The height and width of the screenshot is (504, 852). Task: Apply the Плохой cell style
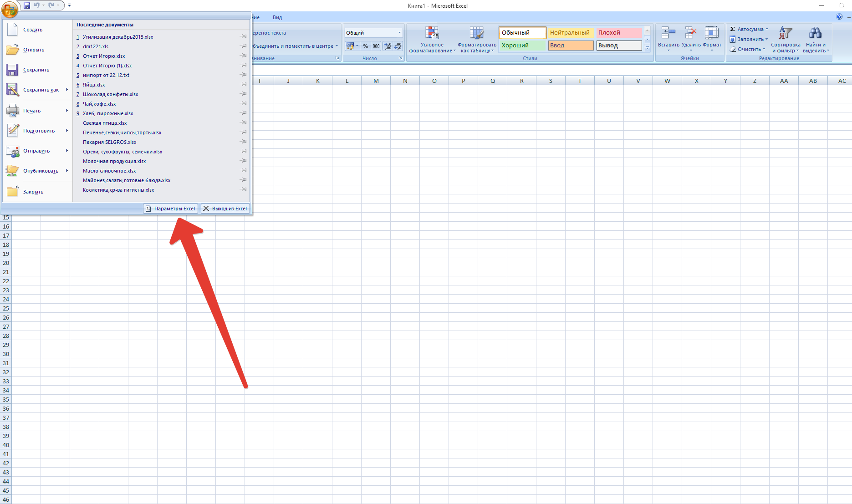[619, 33]
